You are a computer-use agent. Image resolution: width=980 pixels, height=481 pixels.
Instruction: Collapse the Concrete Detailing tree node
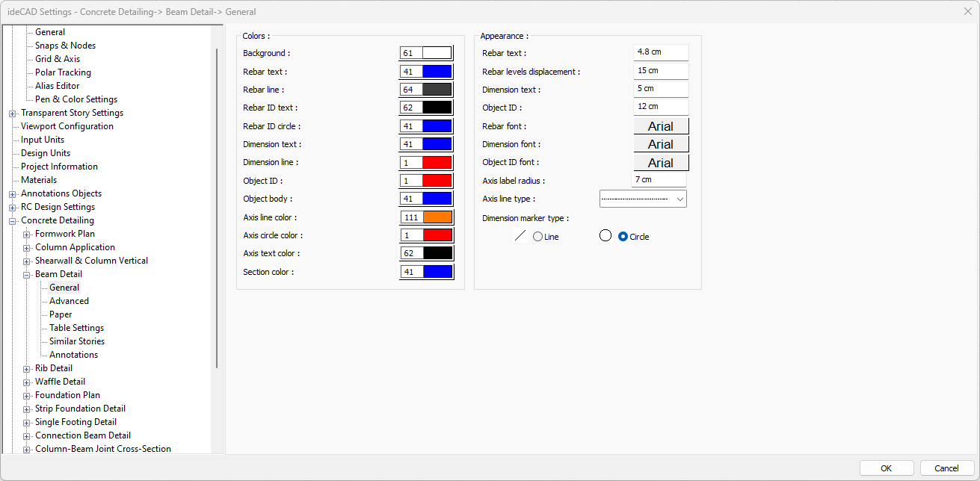(13, 221)
